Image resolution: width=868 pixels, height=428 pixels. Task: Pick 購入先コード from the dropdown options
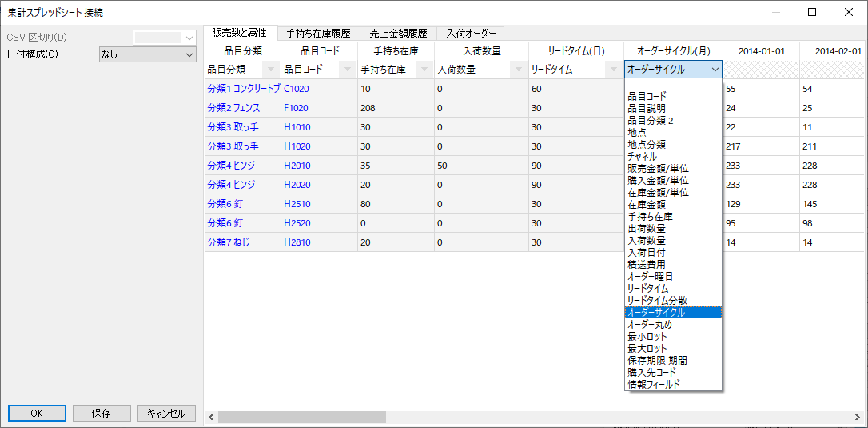(651, 372)
